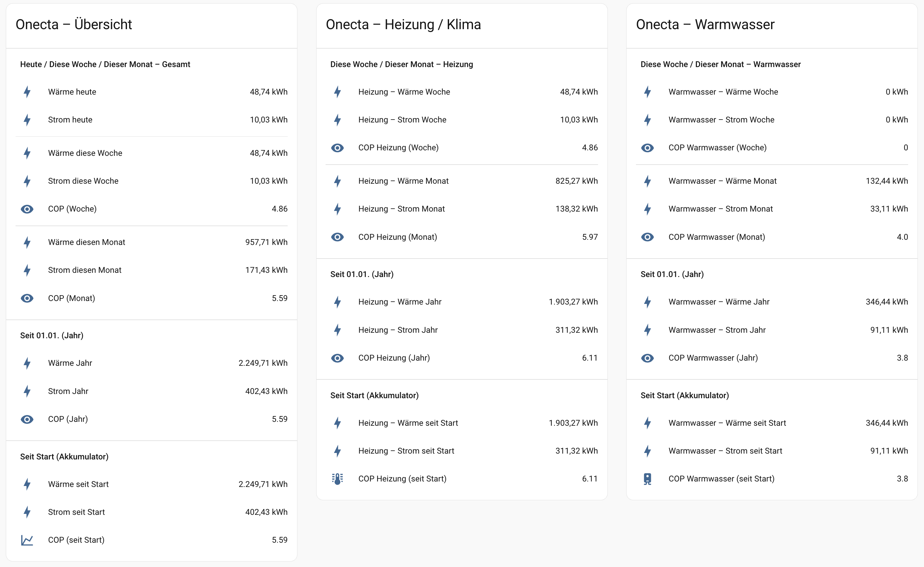Click the Warmwasser – Wärme Jahr value 346,44 kWh
The image size is (924, 567).
886,302
